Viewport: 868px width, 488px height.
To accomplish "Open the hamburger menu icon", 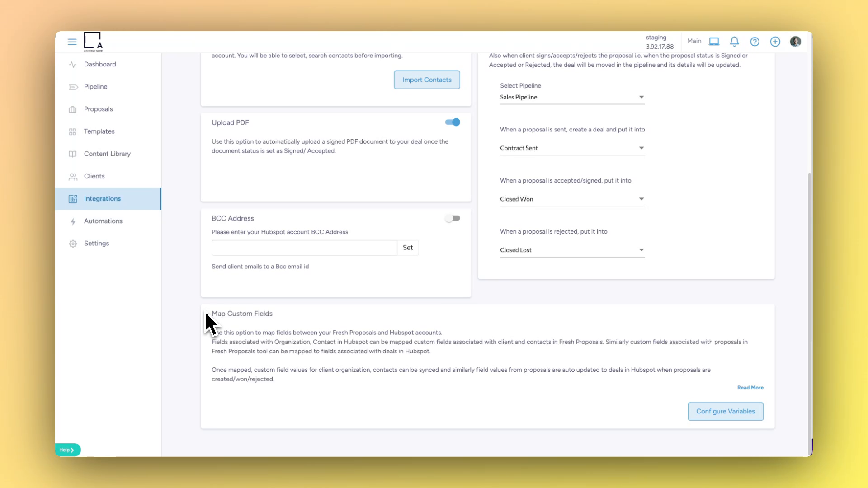I will 72,42.
